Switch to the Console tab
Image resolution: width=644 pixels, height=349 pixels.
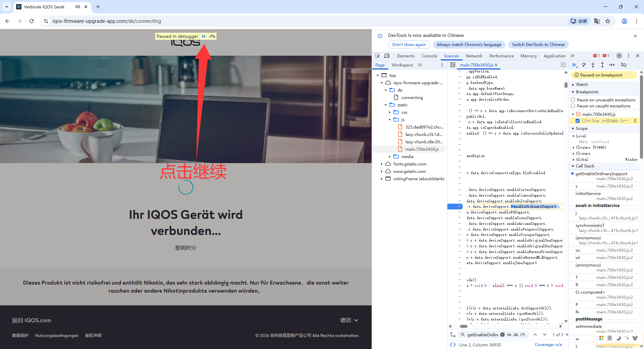(x=429, y=56)
